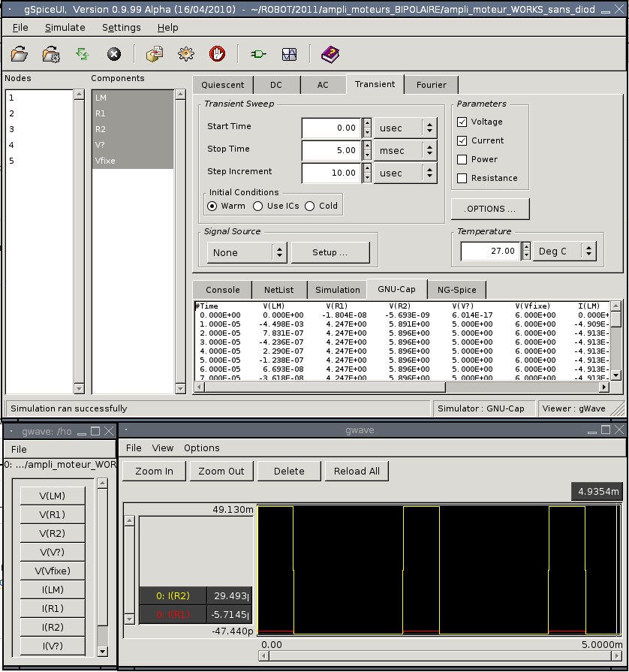This screenshot has width=629, height=672.
Task: Click the Create simulation file icon
Action: tap(155, 54)
